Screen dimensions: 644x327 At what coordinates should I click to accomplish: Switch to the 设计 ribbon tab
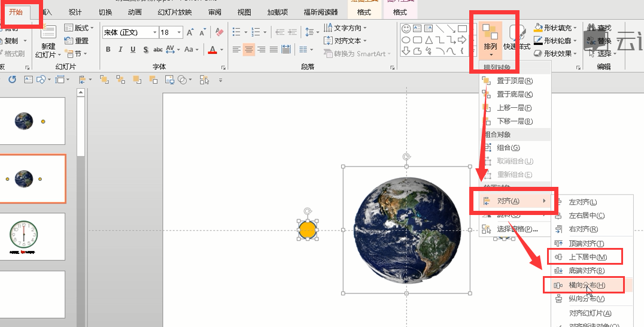pos(75,13)
